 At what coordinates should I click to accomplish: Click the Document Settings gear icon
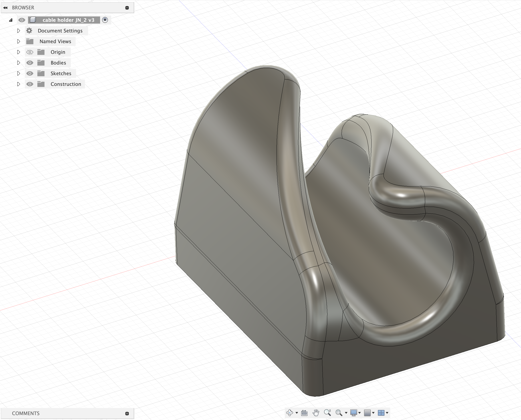[29, 30]
